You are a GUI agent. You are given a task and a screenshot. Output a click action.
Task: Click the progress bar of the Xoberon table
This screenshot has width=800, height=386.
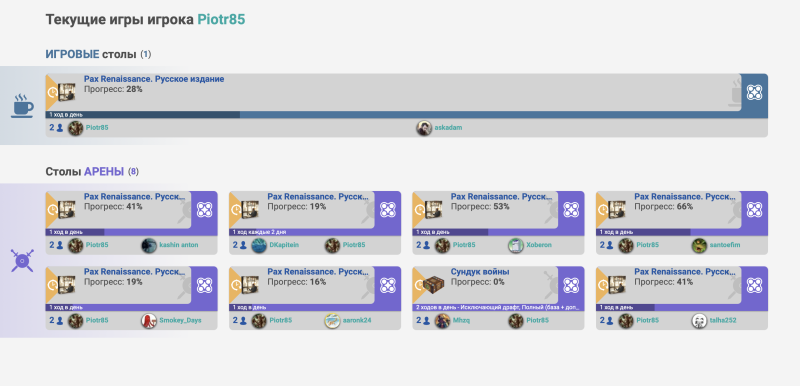point(498,232)
